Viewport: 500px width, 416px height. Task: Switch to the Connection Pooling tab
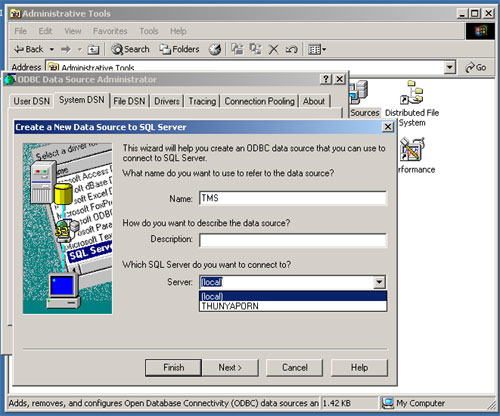pos(259,101)
